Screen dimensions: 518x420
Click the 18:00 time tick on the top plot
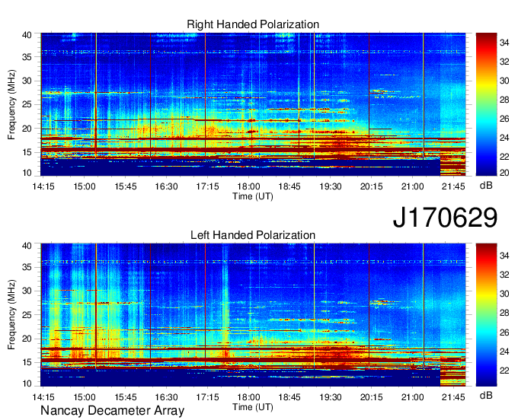point(248,186)
